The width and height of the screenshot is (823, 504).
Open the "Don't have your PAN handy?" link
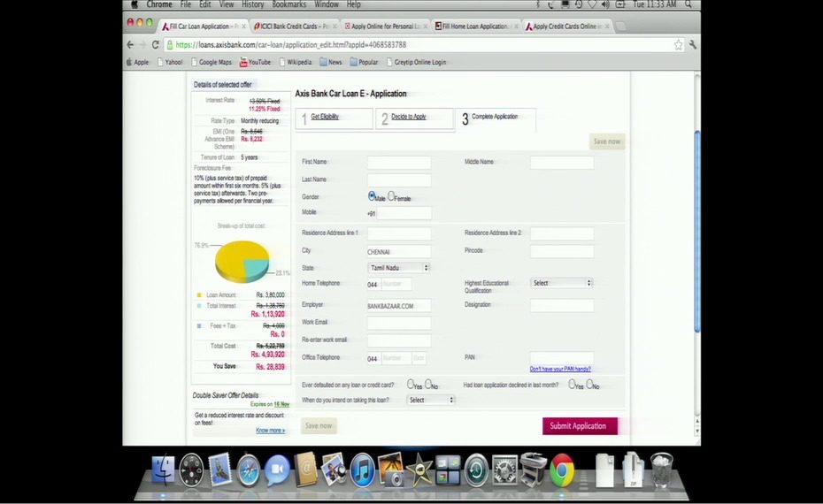coord(560,369)
